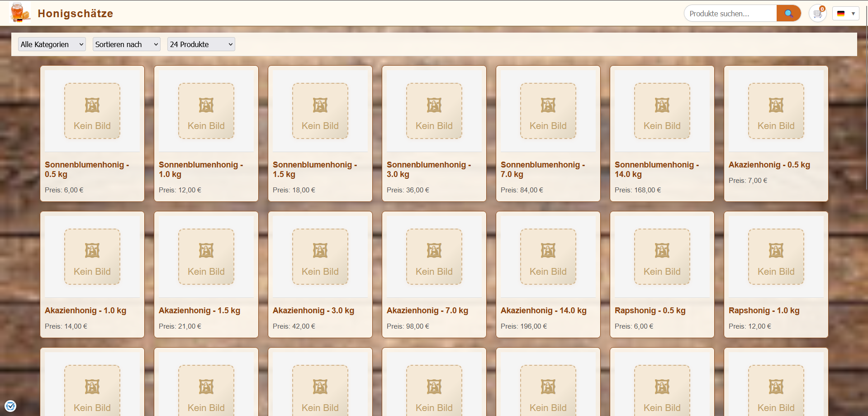Open the Akazienhonig 3.0 kg product page
This screenshot has height=416, width=868.
313,311
